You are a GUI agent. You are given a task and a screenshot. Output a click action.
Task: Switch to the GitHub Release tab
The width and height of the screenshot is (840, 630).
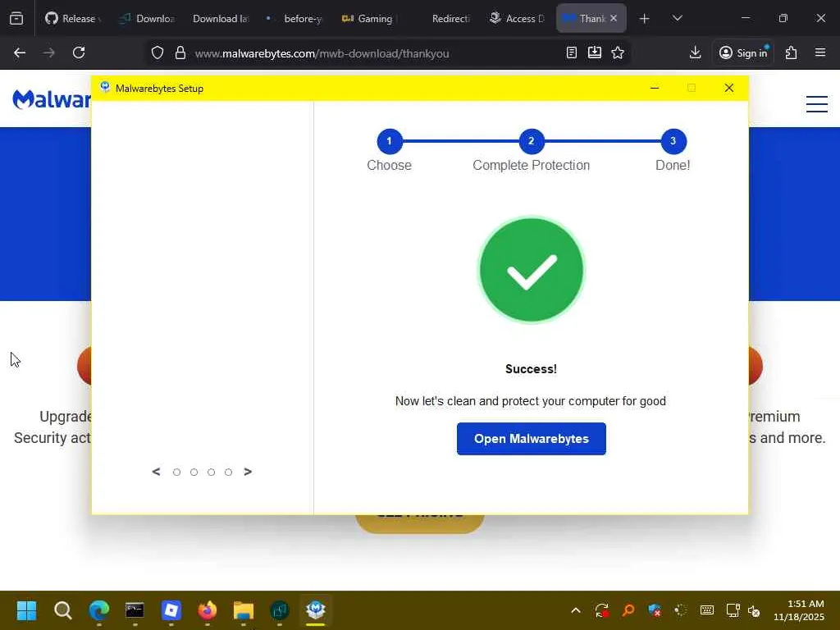tap(73, 18)
